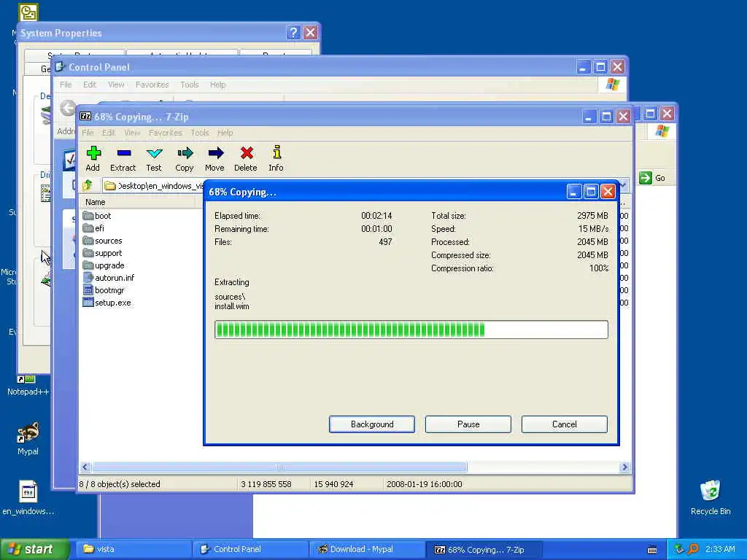Click the '8 / 8 object(s) selected' status text
This screenshot has width=747, height=560.
[x=120, y=484]
